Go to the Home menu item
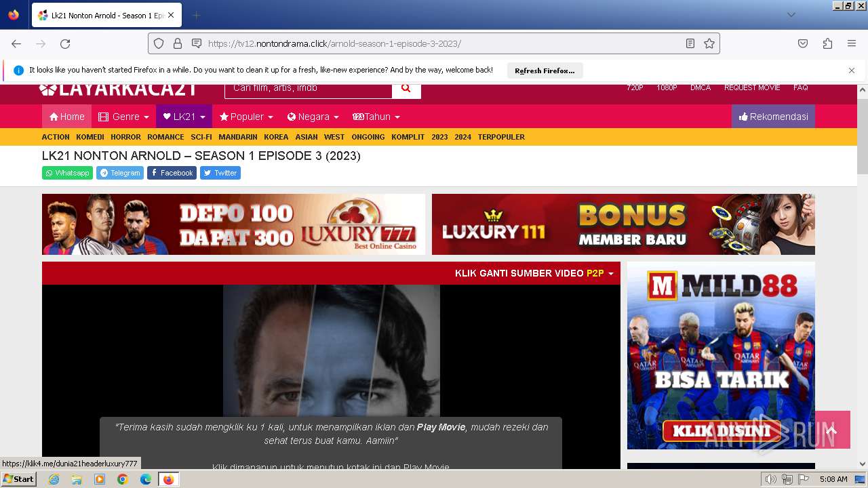This screenshot has height=488, width=868. click(66, 117)
